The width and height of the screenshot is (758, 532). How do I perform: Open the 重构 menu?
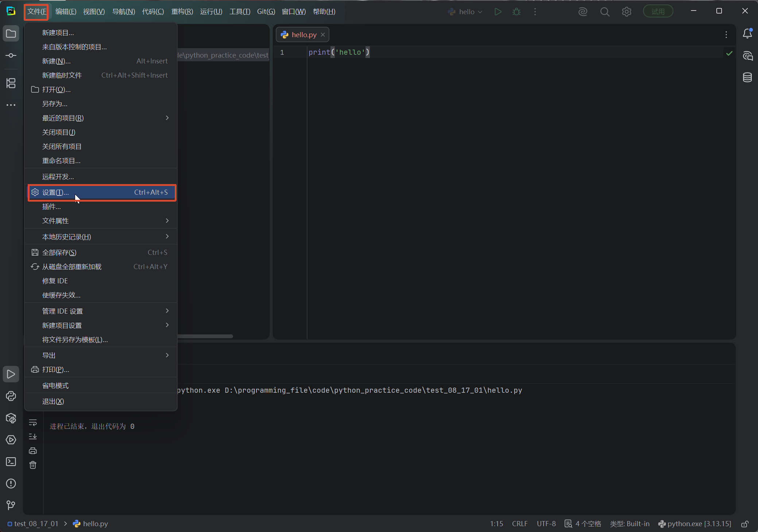[182, 12]
